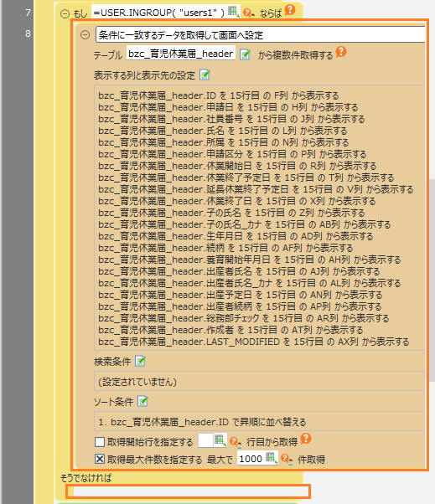Edit the command name 条件に一致するデータを取得して画面へ設定
This screenshot has height=504, width=435.
[x=261, y=34]
